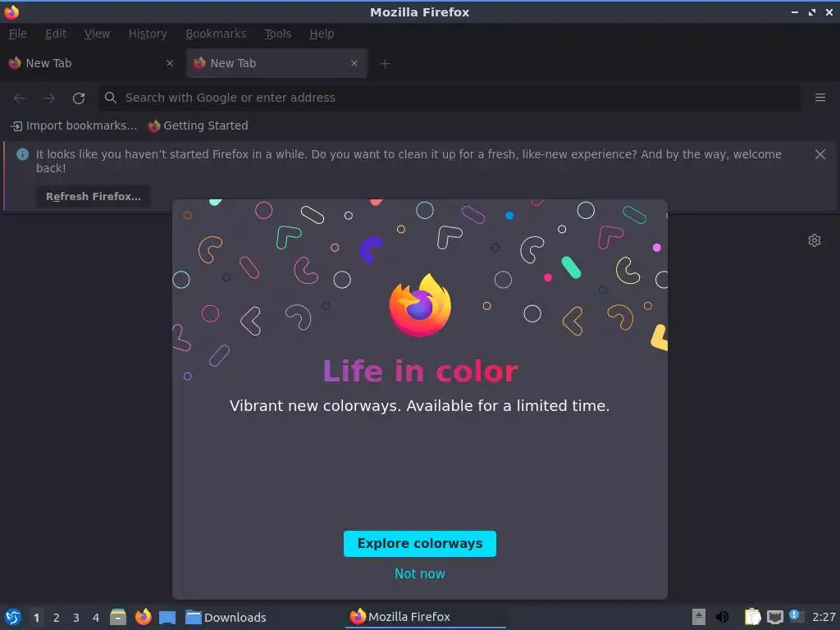This screenshot has height=630, width=840.
Task: Click the search magnifier icon in address bar
Action: tap(111, 98)
